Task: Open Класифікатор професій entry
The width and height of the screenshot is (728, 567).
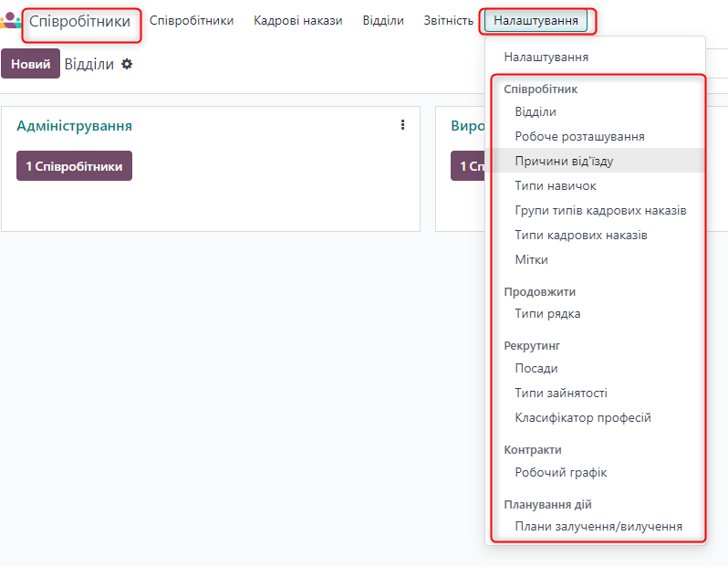Action: coord(595,418)
